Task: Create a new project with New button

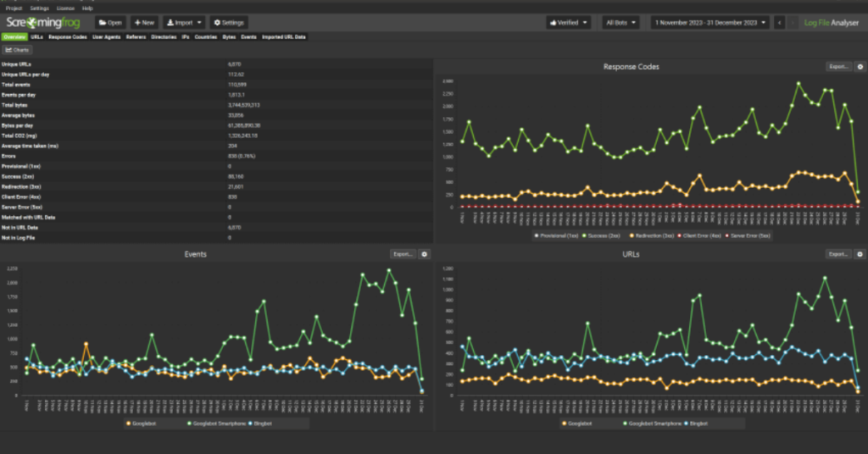Action: 144,23
